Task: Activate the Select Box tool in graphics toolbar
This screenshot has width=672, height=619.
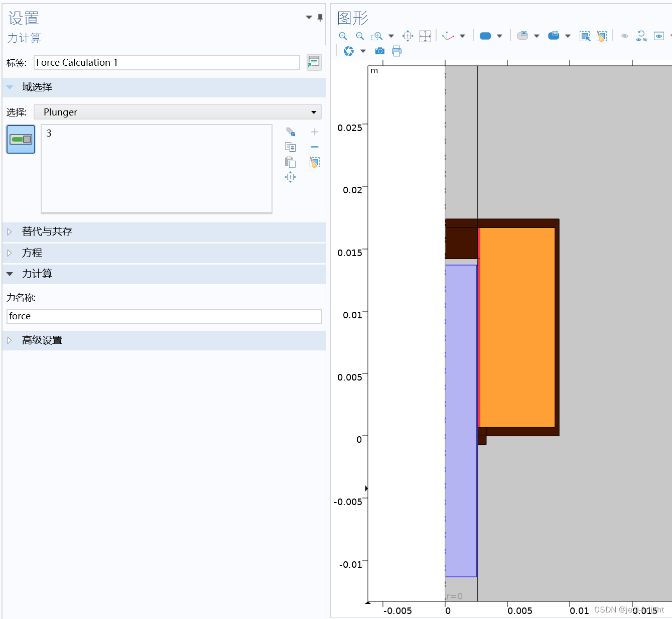Action: coord(585,36)
